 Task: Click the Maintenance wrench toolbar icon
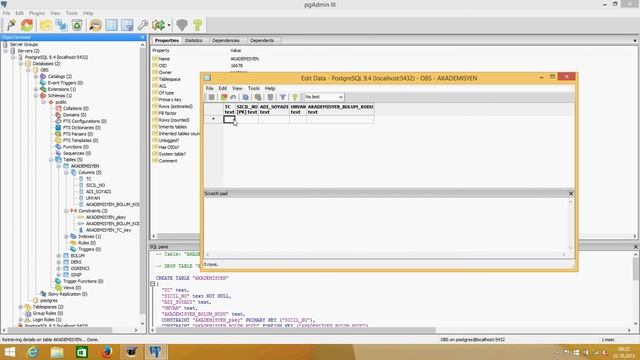click(x=142, y=25)
